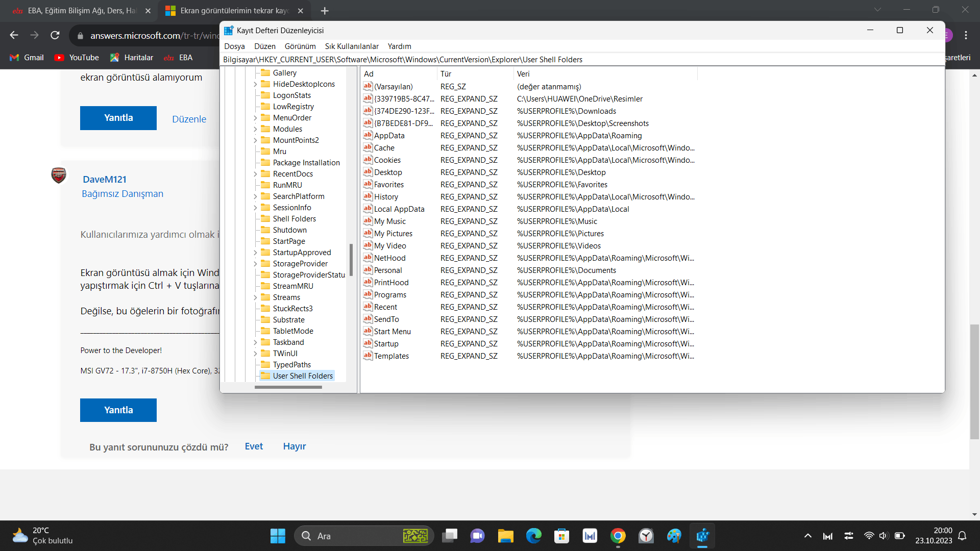Expand the HideDesktopIcons key
Image resolution: width=980 pixels, height=551 pixels.
pyautogui.click(x=255, y=84)
